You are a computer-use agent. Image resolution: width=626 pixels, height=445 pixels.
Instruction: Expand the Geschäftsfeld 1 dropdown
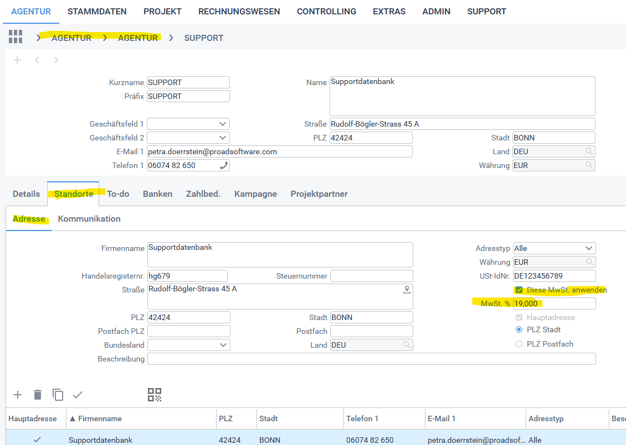pyautogui.click(x=222, y=124)
